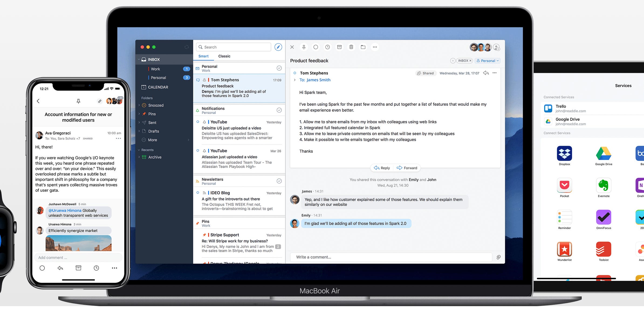
Task: Tap the pin icon in the iPhone header
Action: click(78, 101)
